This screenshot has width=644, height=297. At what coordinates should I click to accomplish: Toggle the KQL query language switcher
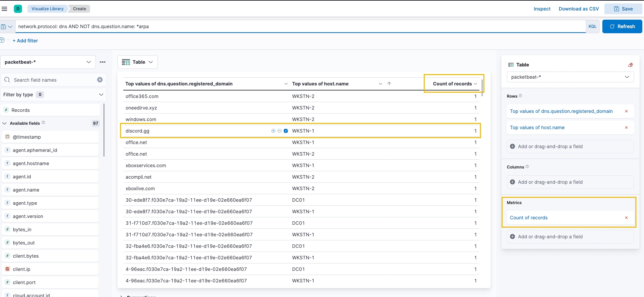point(592,26)
